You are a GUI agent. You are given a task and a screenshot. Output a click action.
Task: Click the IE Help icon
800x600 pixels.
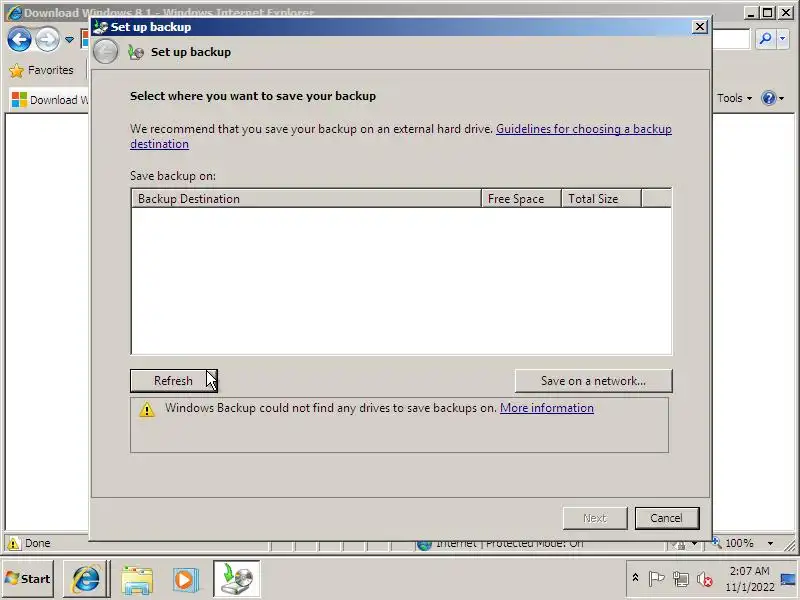pyautogui.click(x=768, y=98)
